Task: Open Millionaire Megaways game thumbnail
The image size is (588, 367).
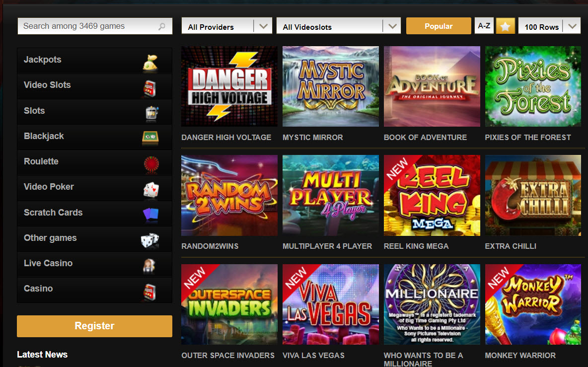Action: pyautogui.click(x=432, y=304)
